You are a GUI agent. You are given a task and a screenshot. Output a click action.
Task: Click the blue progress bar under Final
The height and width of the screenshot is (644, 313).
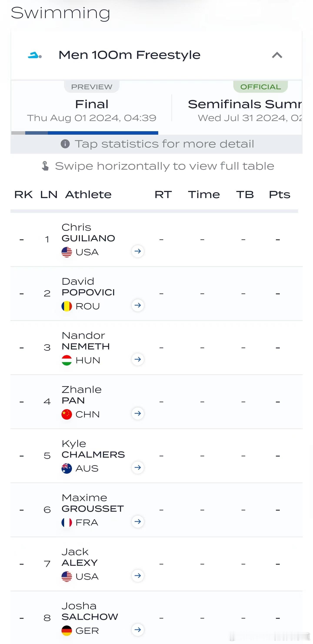coord(92,133)
